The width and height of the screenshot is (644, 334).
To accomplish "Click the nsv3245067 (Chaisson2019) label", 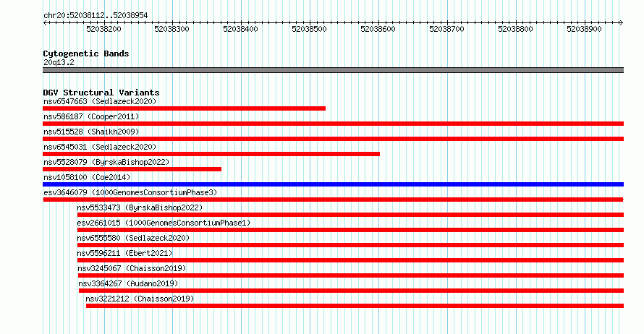I will click(132, 268).
